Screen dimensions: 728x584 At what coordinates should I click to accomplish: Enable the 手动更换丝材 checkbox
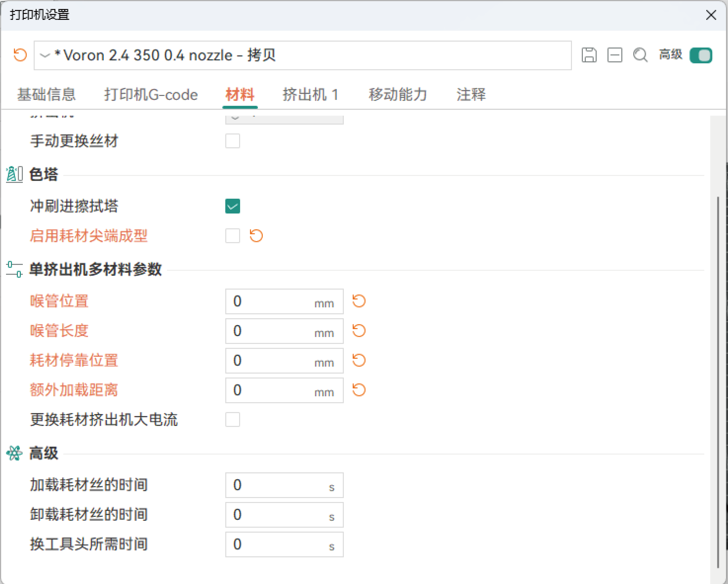(x=233, y=141)
